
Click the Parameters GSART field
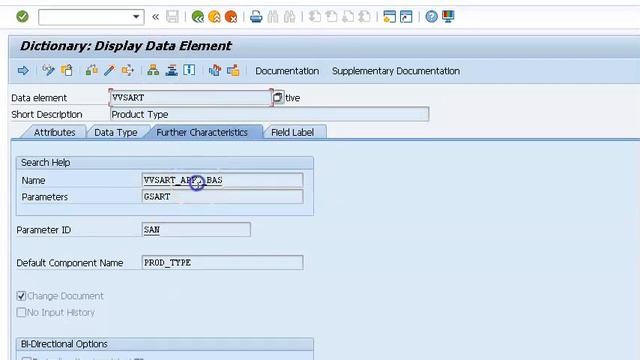222,197
